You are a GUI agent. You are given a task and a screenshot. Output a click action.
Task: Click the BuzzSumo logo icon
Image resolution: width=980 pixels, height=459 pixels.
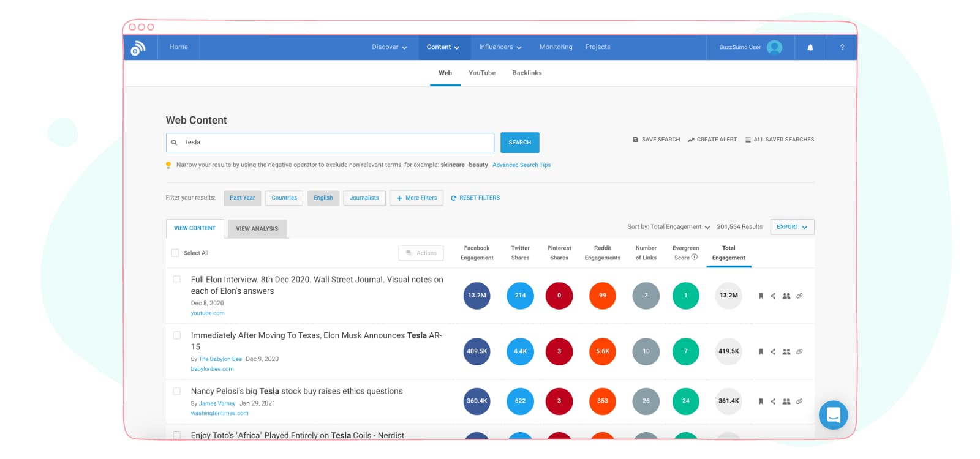[138, 47]
